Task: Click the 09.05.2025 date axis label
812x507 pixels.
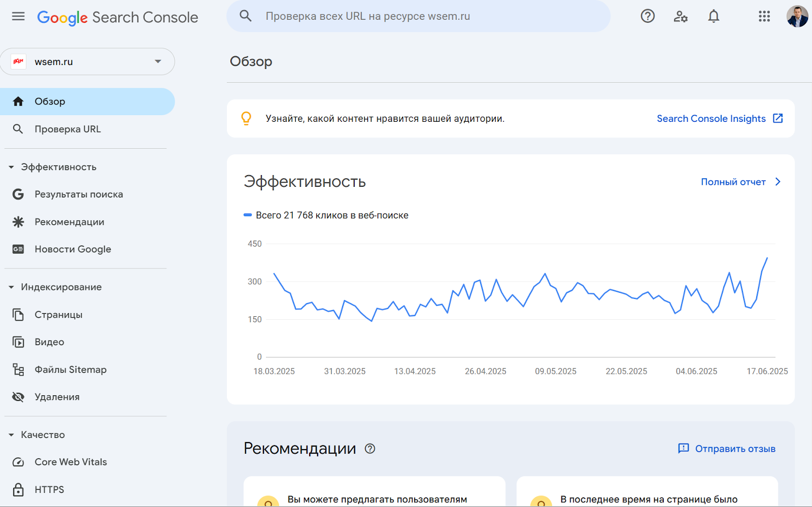Action: [556, 371]
